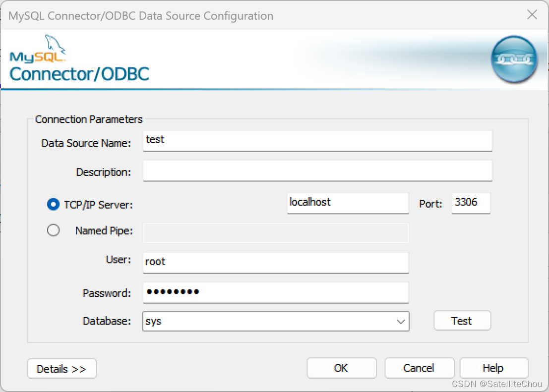The width and height of the screenshot is (549, 392).
Task: Open the Database dropdown list
Action: click(x=401, y=321)
